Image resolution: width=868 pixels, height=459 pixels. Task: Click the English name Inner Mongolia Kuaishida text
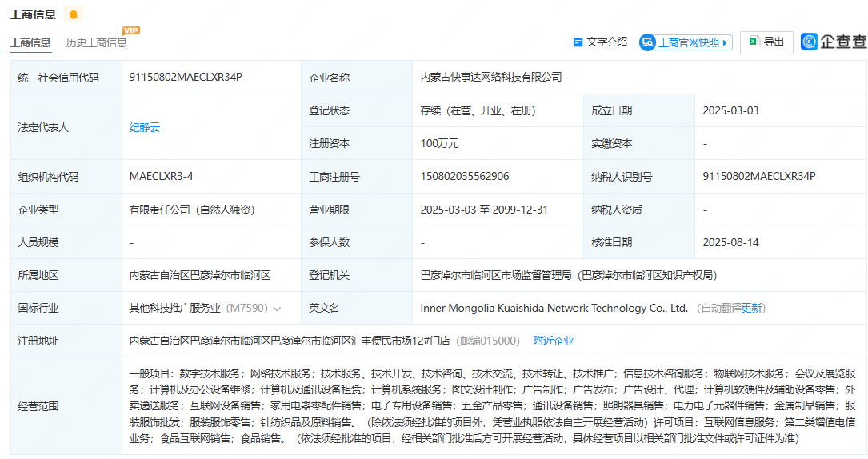point(554,308)
